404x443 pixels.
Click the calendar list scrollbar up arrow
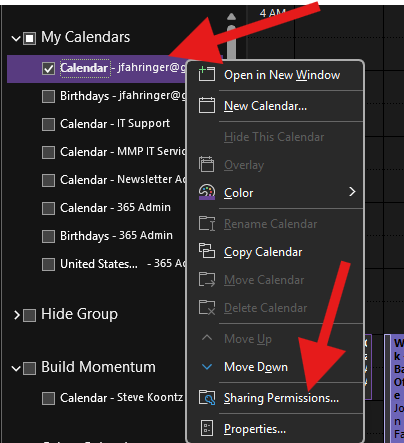tap(231, 17)
